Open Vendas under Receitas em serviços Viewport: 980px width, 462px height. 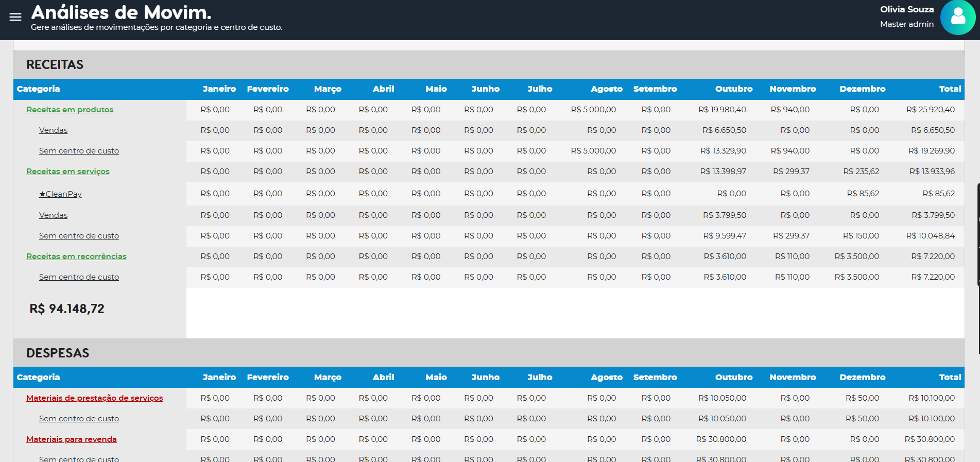[x=53, y=215]
